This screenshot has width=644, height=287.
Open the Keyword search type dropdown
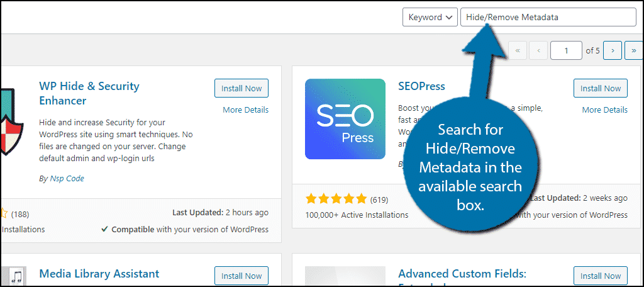430,17
